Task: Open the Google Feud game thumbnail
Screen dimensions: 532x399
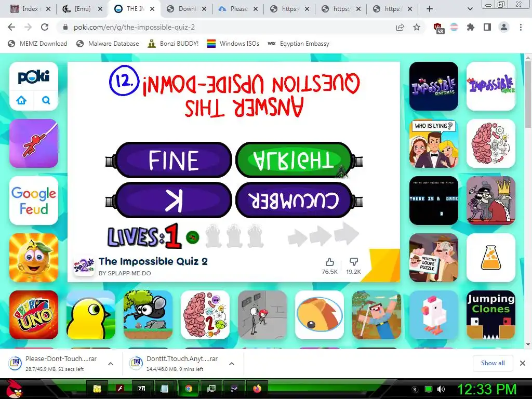Action: coord(34,201)
